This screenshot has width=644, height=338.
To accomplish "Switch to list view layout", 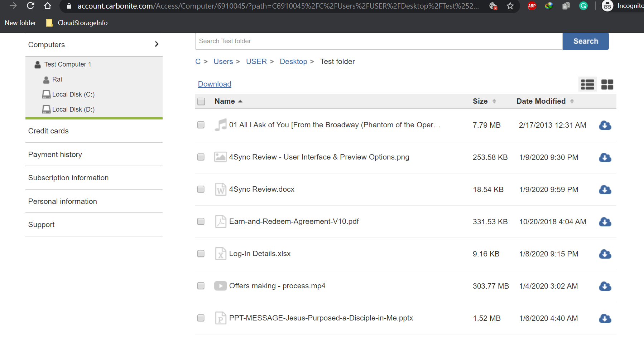I will [587, 84].
